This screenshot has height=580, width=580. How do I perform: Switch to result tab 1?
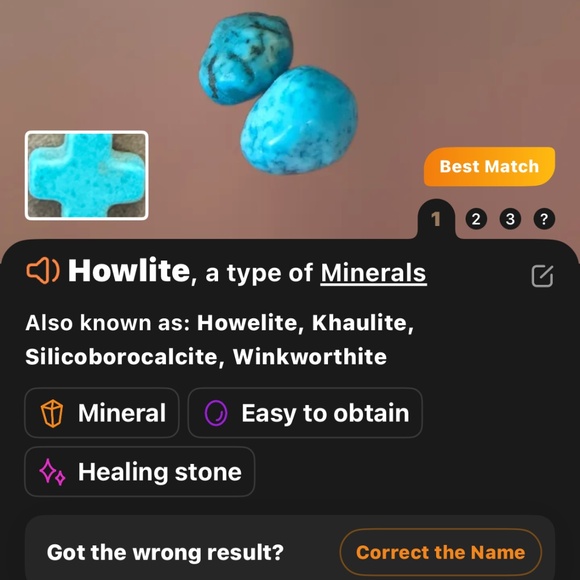[x=436, y=219]
